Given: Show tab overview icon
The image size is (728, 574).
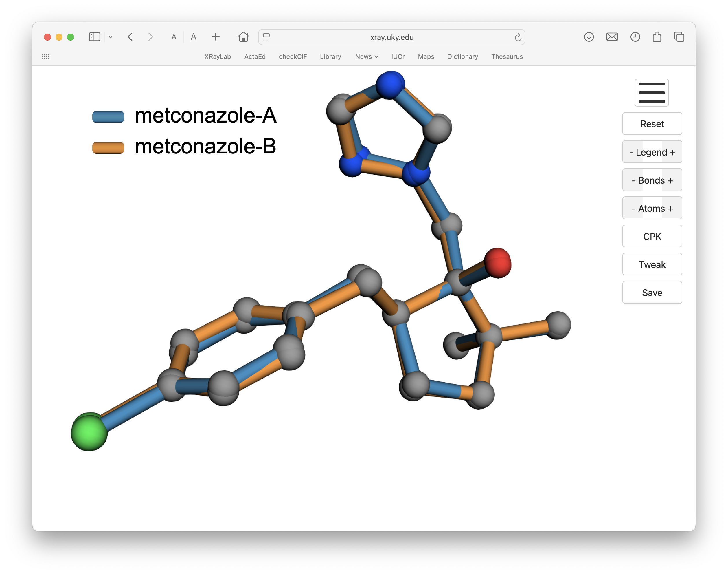Looking at the screenshot, I should [x=679, y=37].
